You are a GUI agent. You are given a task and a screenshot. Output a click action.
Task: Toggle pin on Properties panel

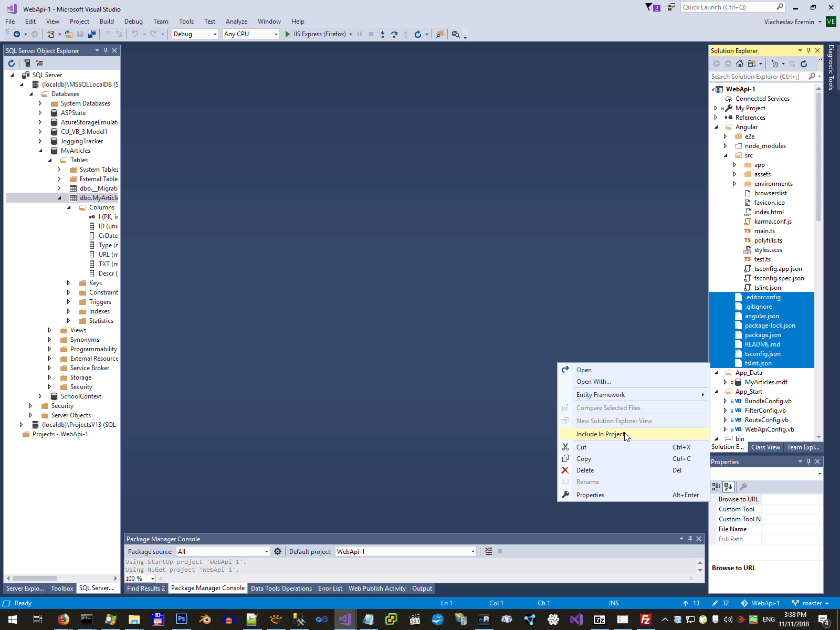tap(809, 461)
